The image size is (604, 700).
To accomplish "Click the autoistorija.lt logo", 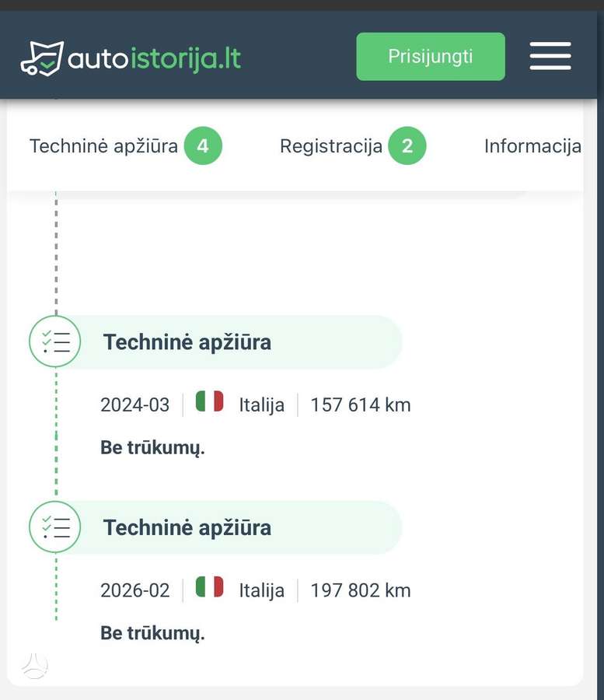I will click(x=131, y=58).
